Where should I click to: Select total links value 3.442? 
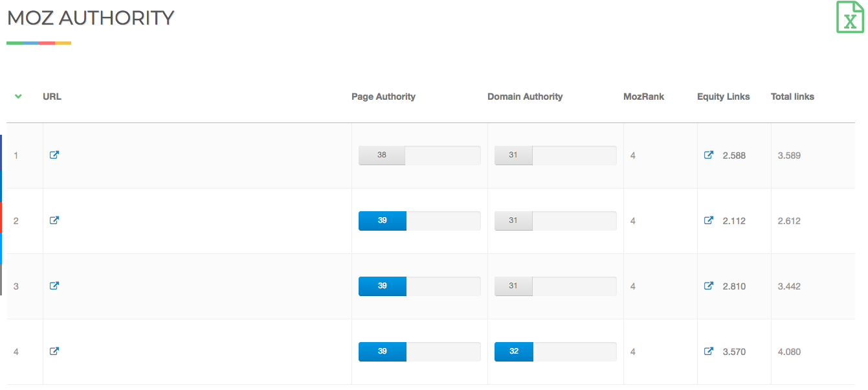coord(789,286)
